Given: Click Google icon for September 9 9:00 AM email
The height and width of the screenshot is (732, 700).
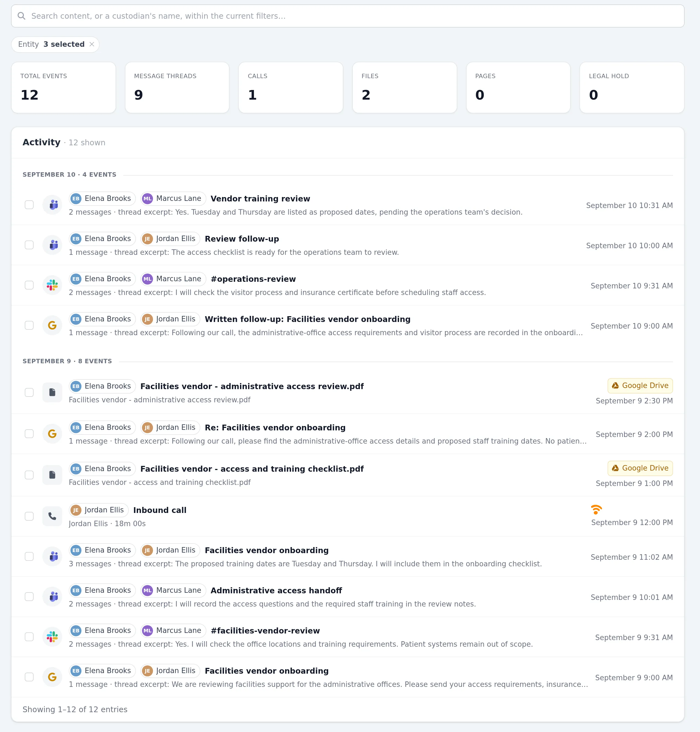Looking at the screenshot, I should coord(52,677).
